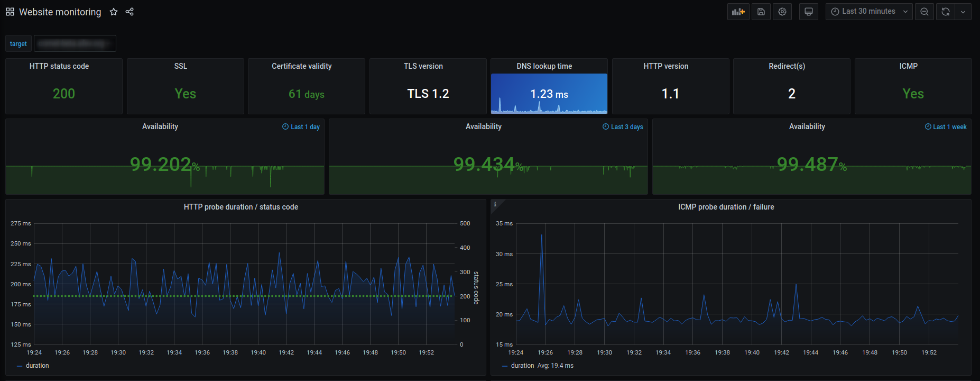Image resolution: width=980 pixels, height=381 pixels.
Task: Open the share dashboard dialog
Action: (130, 12)
